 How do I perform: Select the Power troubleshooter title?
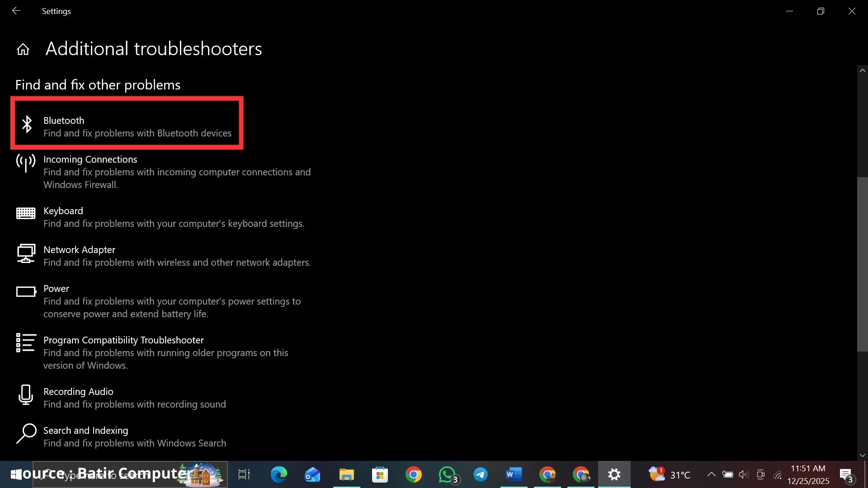pyautogui.click(x=57, y=289)
